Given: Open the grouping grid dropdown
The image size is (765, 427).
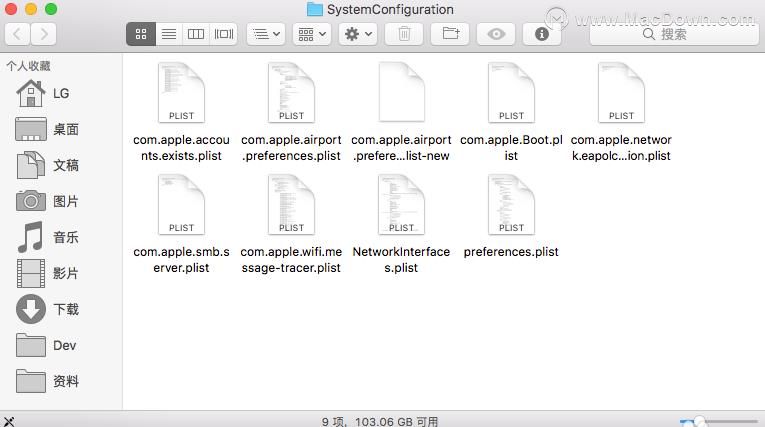Looking at the screenshot, I should pyautogui.click(x=312, y=34).
